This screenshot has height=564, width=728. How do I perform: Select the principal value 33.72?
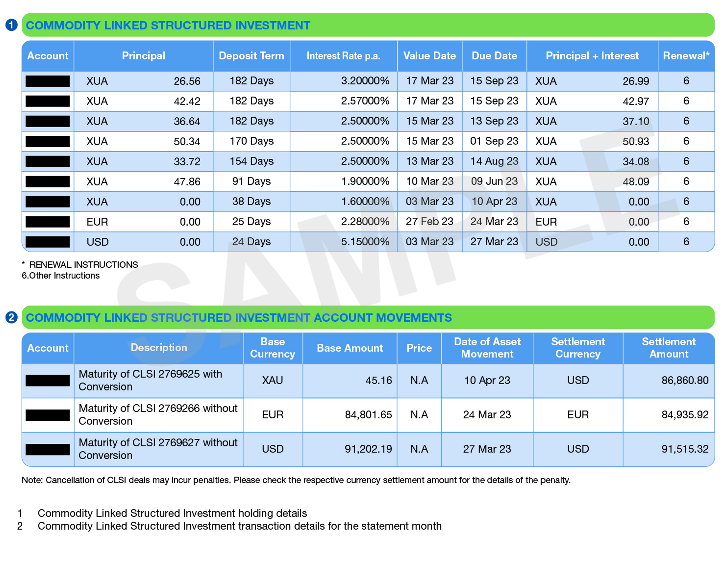[187, 161]
